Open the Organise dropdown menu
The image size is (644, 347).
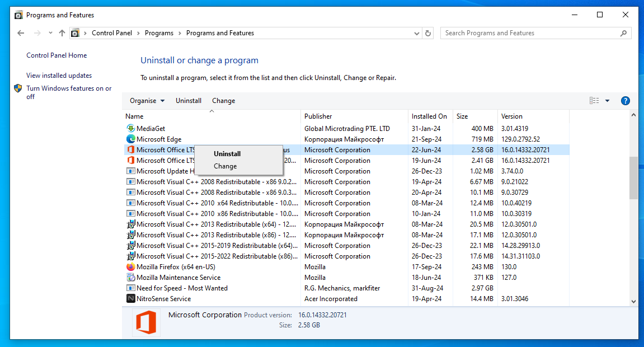click(147, 101)
